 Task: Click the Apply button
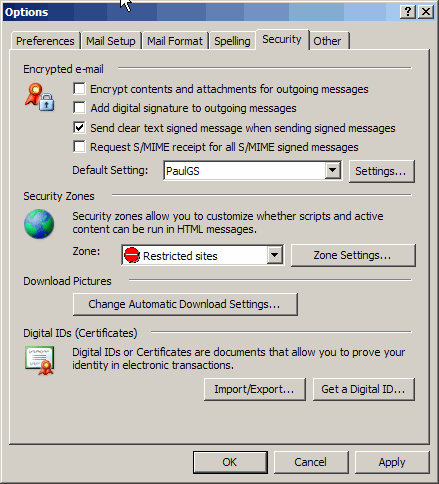coord(392,462)
